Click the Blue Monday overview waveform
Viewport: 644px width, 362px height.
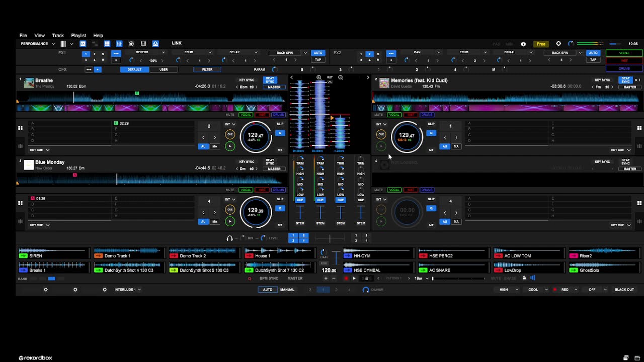151,179
